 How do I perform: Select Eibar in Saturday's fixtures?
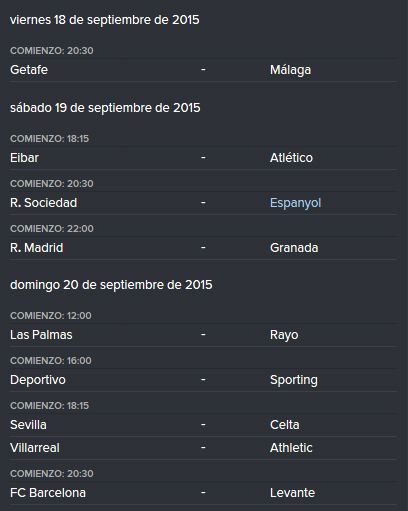pyautogui.click(x=24, y=158)
